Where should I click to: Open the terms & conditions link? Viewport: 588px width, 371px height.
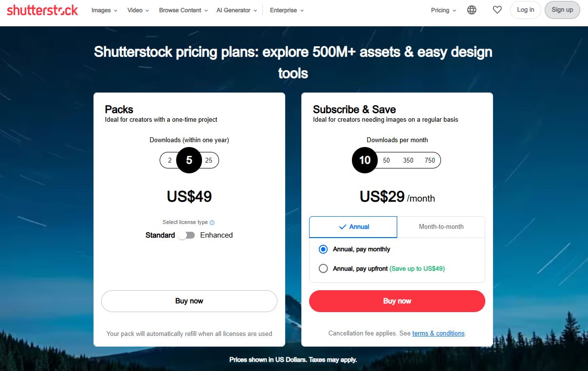click(x=438, y=334)
